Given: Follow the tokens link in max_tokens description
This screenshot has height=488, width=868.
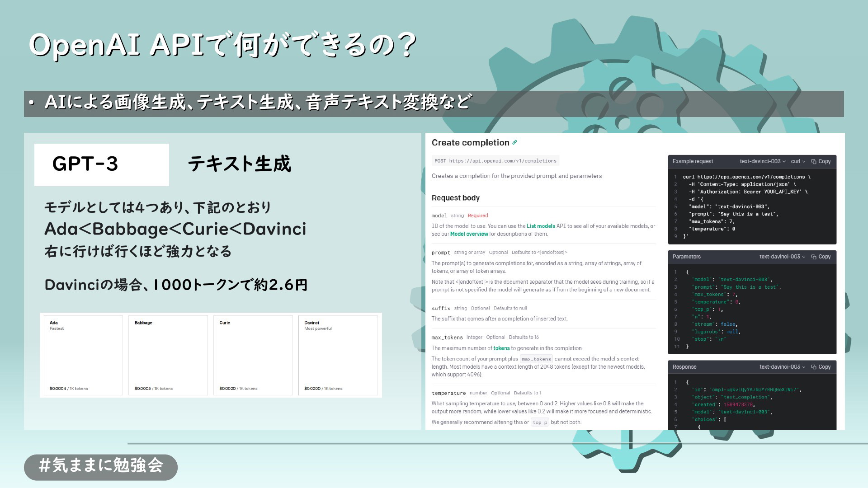Looking at the screenshot, I should pyautogui.click(x=501, y=348).
